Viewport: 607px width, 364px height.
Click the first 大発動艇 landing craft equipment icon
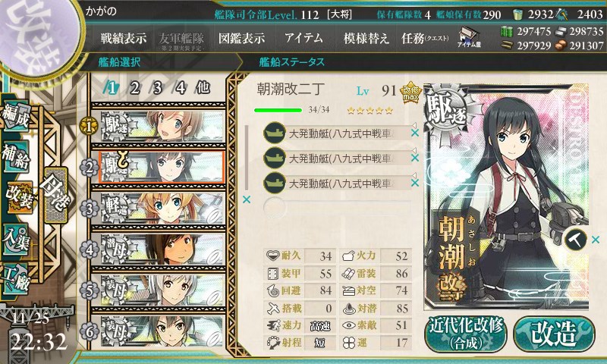[x=275, y=133]
